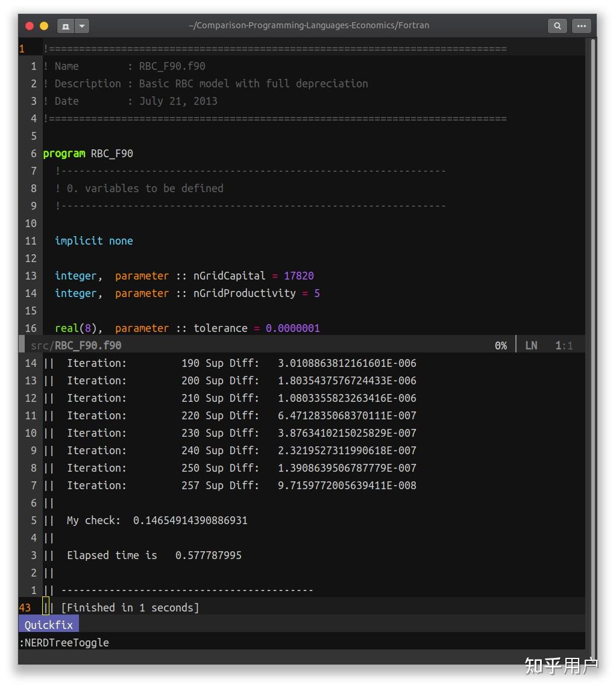Click the My check result value
Viewport: 616px width, 688px height.
[189, 520]
